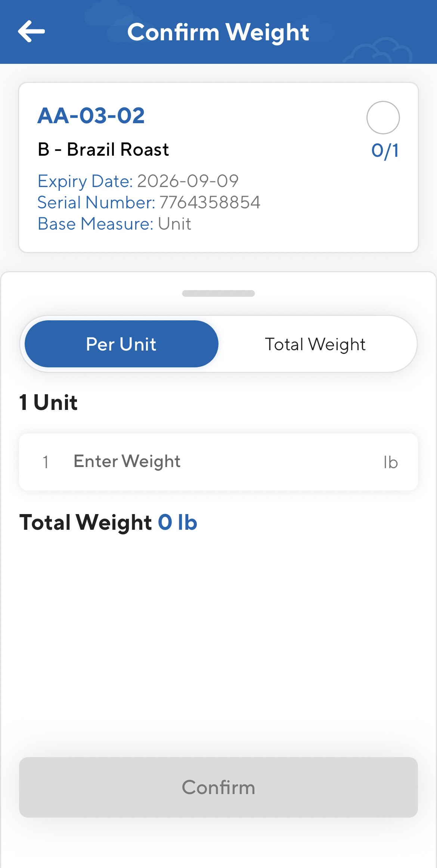Switch to the Total Weight tab

tap(315, 344)
